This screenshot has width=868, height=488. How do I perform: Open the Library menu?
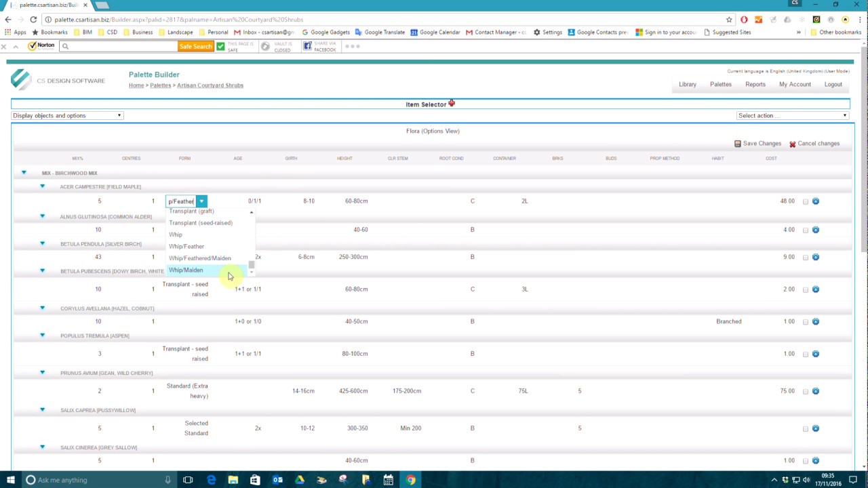[x=688, y=85]
